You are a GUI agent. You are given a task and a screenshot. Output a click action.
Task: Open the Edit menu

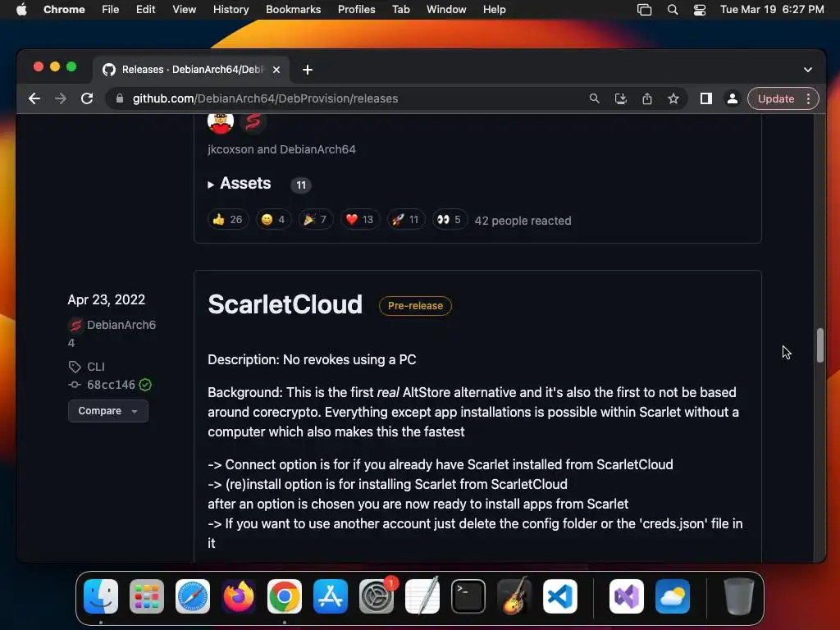point(145,10)
